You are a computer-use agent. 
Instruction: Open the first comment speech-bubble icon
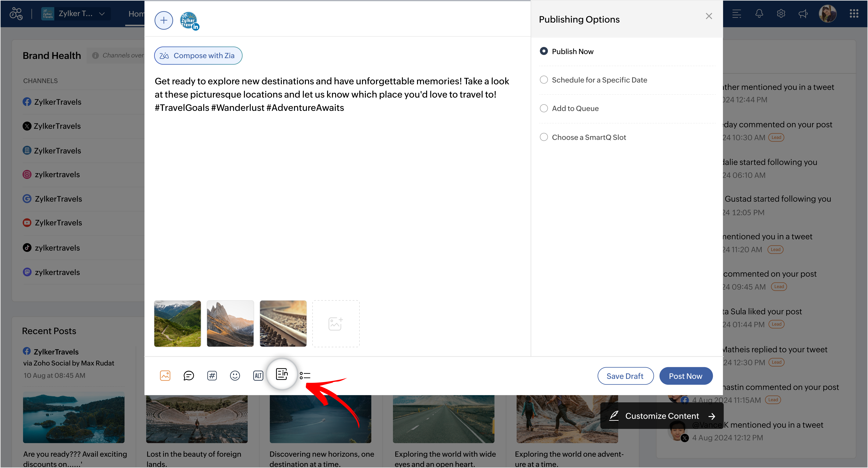188,376
